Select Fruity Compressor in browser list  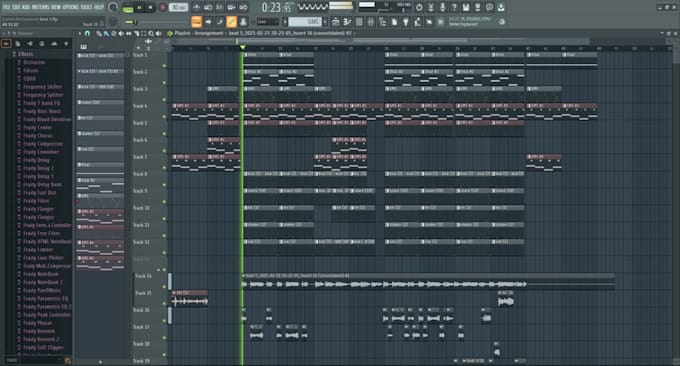click(x=43, y=144)
